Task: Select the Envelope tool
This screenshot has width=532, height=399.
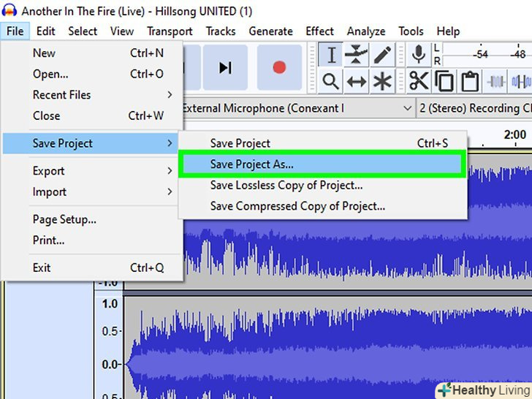Action: [x=356, y=55]
